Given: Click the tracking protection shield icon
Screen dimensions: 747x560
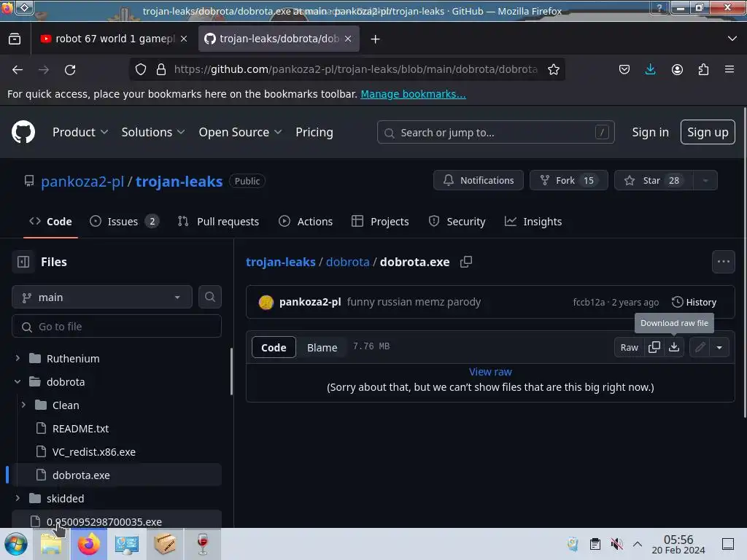Looking at the screenshot, I should pos(141,69).
